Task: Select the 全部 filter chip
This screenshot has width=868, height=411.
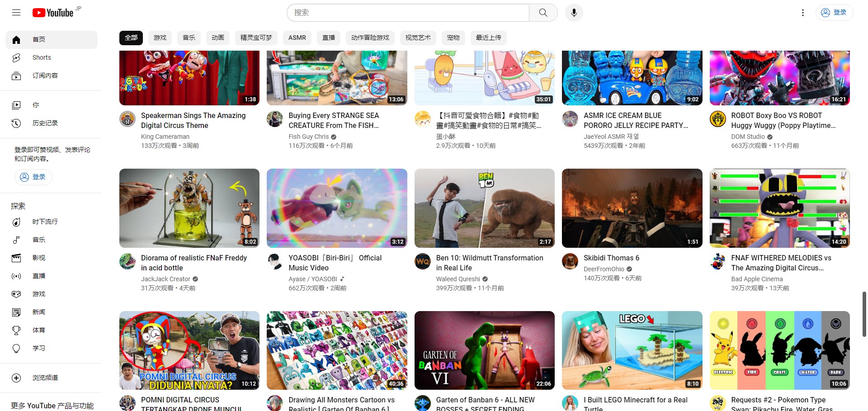Action: (131, 38)
